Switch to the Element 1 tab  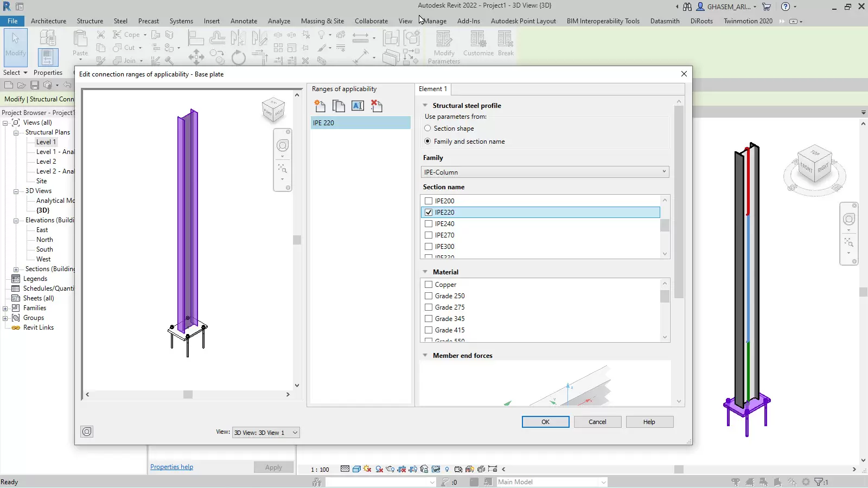point(433,89)
